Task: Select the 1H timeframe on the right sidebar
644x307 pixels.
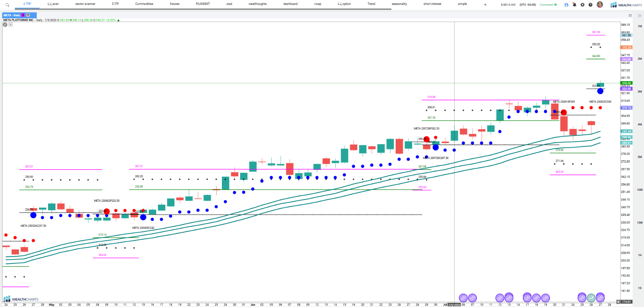Action: [640, 255]
